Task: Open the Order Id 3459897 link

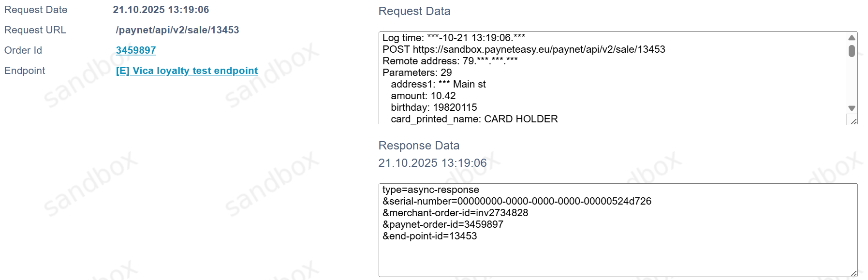Action: pos(135,50)
